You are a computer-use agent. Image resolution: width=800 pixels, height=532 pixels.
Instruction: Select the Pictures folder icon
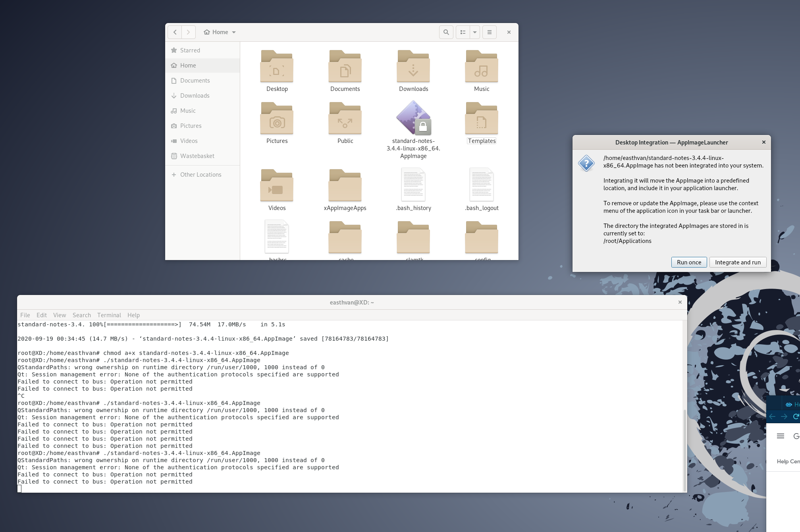(x=277, y=118)
